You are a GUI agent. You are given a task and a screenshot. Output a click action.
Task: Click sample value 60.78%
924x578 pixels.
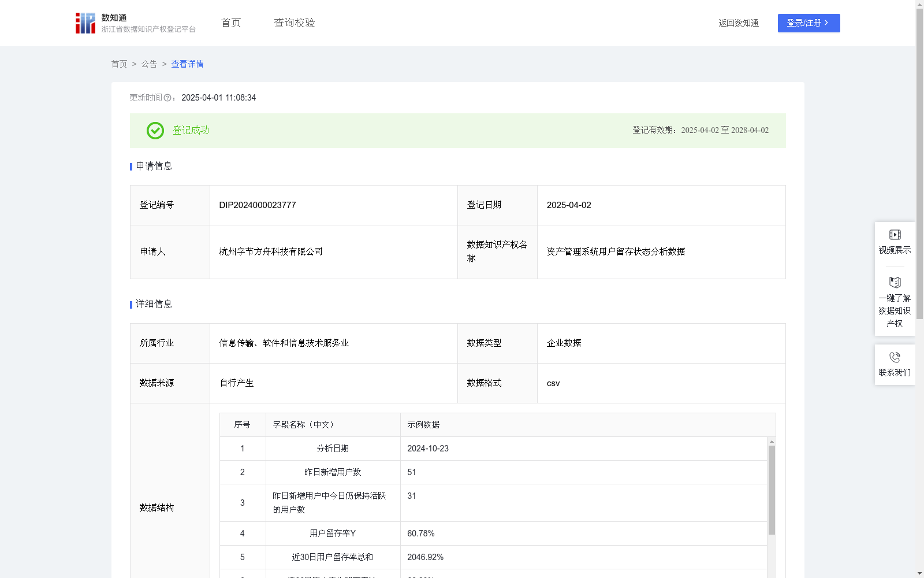pyautogui.click(x=420, y=533)
